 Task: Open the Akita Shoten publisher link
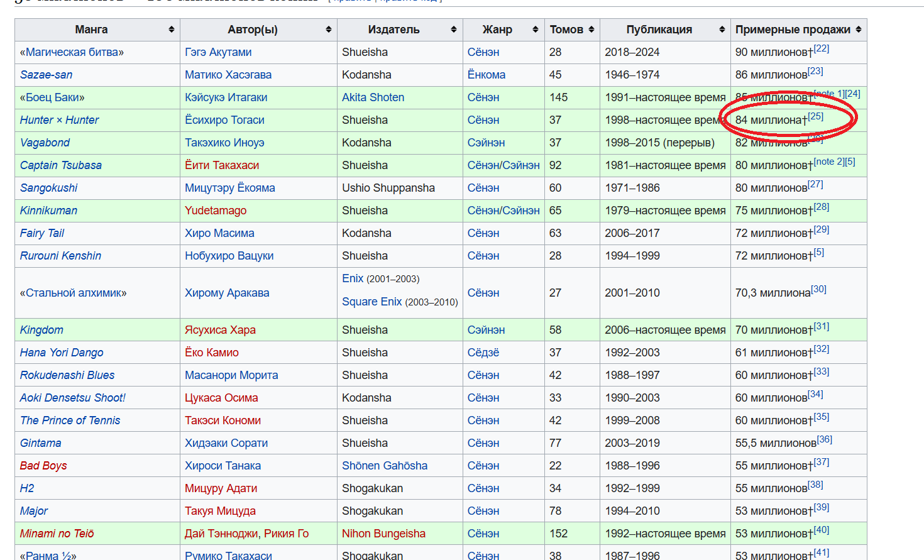tap(373, 97)
